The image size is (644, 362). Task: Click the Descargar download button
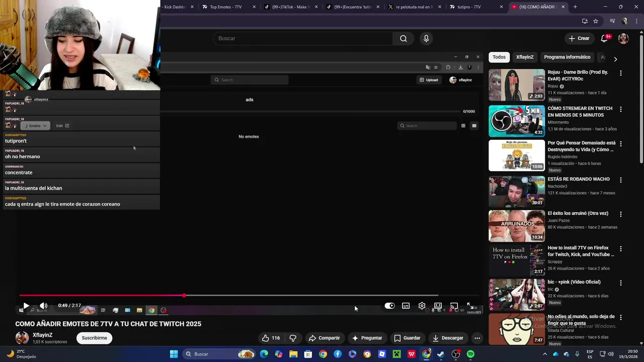[448, 338]
